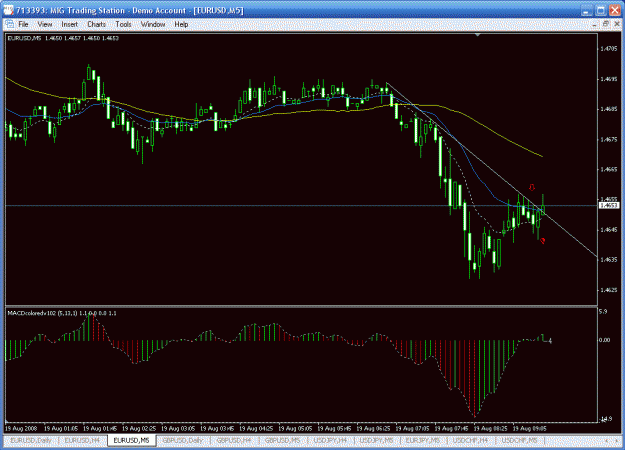The width and height of the screenshot is (625, 450).
Task: Open the File menu
Action: point(24,24)
